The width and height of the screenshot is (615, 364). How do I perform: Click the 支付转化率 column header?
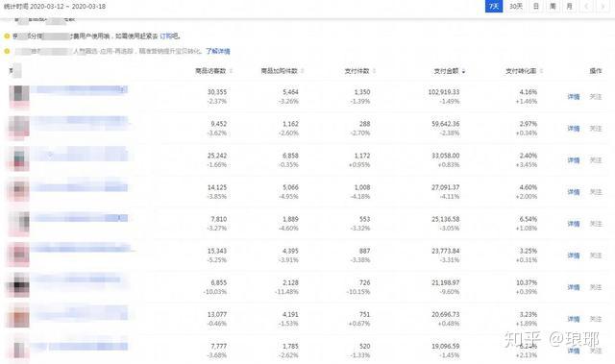tap(521, 71)
